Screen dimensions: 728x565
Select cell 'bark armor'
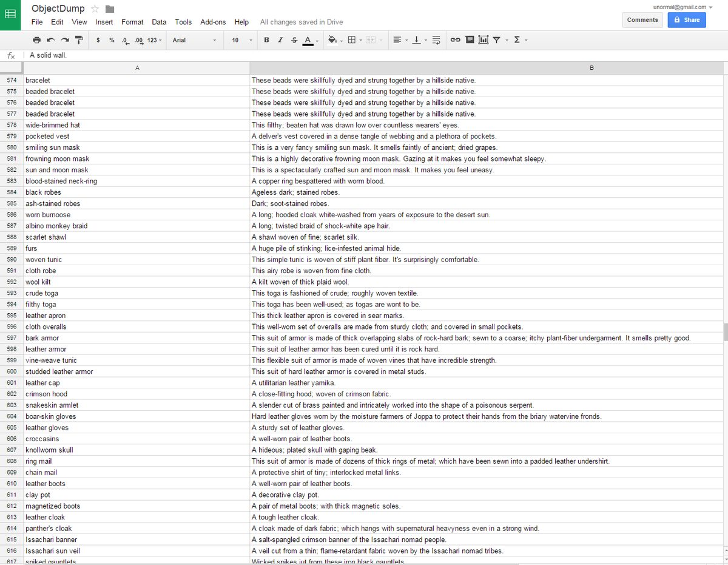[136, 338]
